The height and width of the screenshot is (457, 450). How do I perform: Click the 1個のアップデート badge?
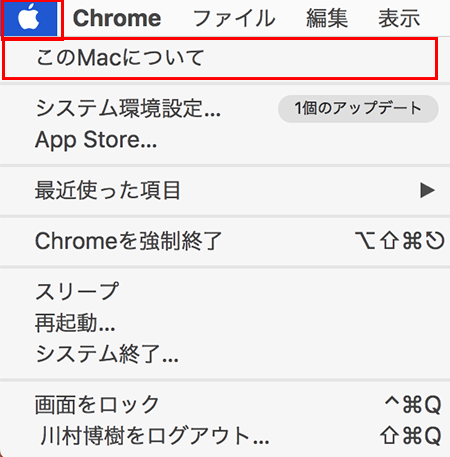tap(358, 109)
